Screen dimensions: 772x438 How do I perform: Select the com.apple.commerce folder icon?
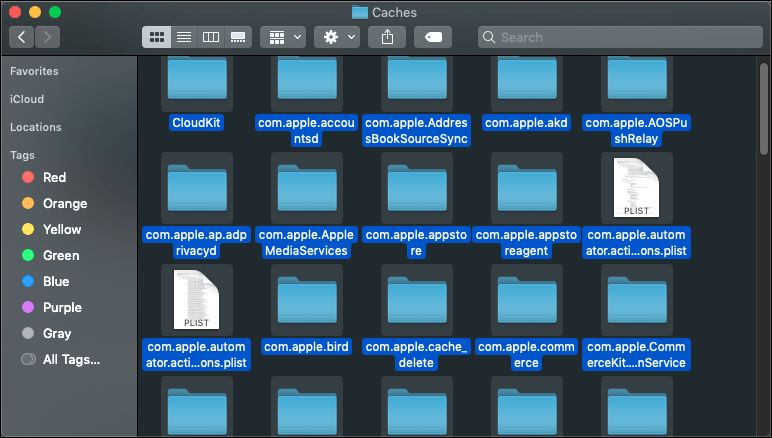[x=527, y=300]
